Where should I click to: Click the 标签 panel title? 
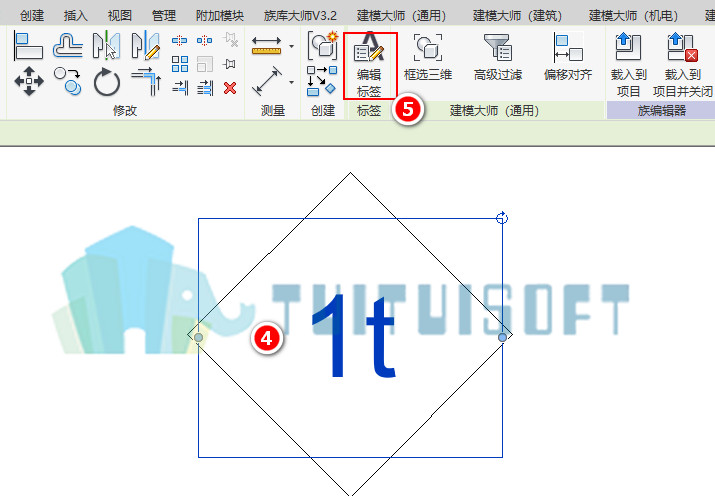click(x=369, y=111)
